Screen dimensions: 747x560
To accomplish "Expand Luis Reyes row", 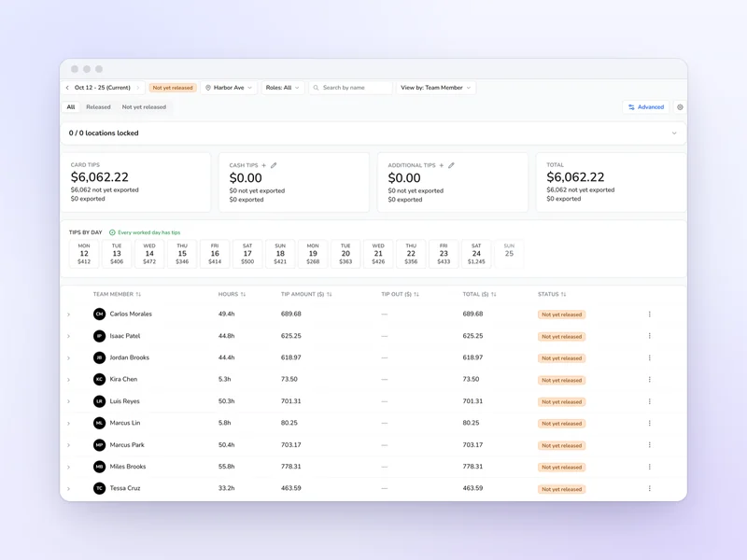I will coord(68,401).
